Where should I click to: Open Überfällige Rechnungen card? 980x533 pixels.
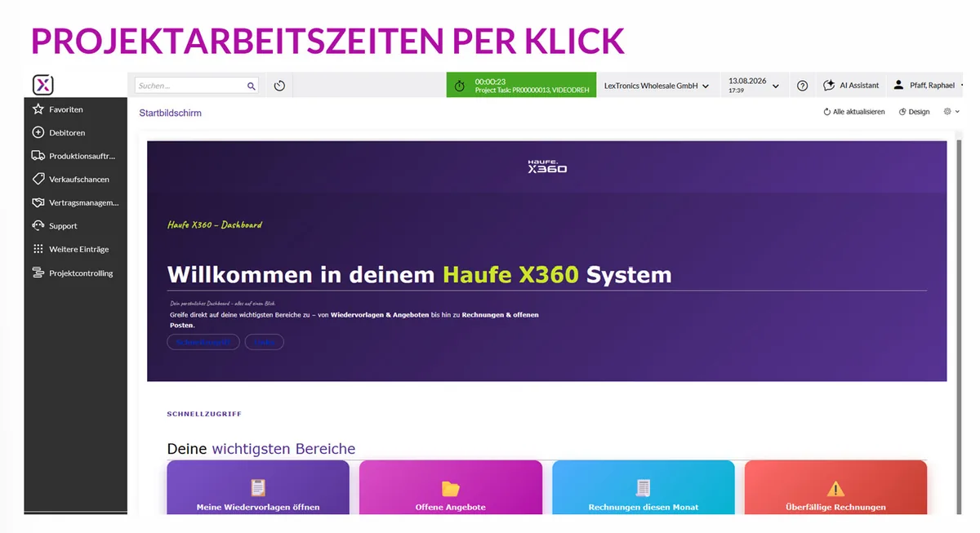[x=835, y=488]
